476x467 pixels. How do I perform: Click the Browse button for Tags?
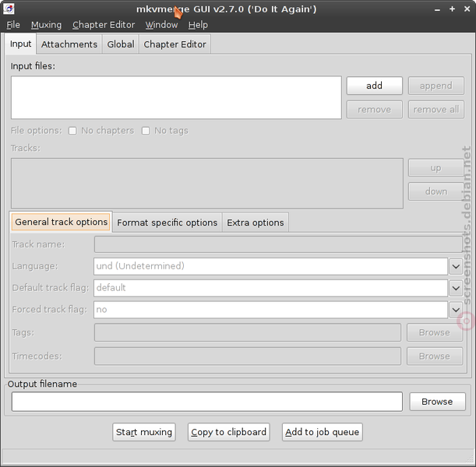pos(435,332)
